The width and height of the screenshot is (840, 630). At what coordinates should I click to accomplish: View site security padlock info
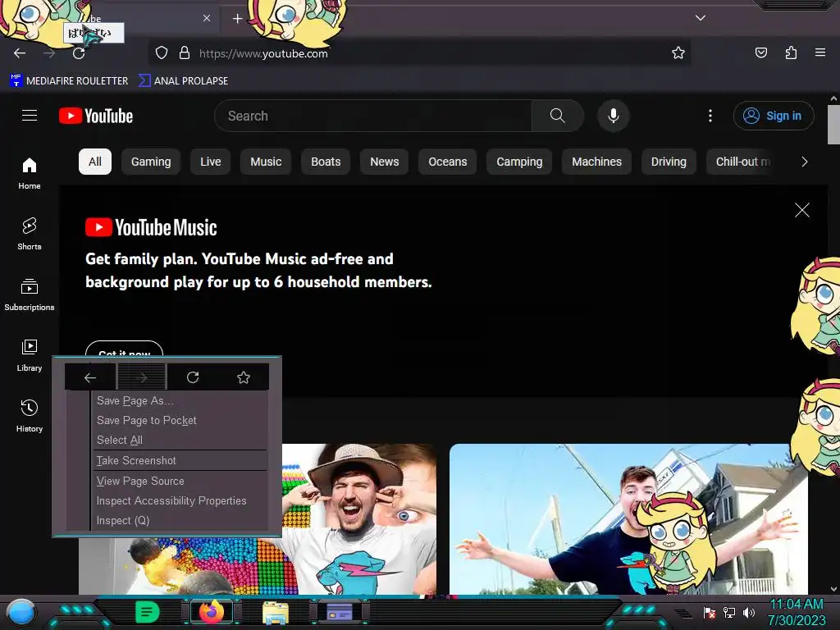pyautogui.click(x=185, y=53)
